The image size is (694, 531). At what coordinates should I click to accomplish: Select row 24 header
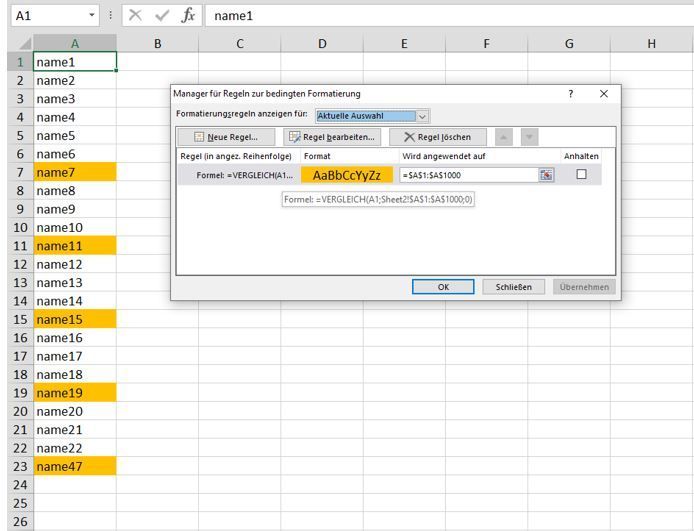pos(20,485)
